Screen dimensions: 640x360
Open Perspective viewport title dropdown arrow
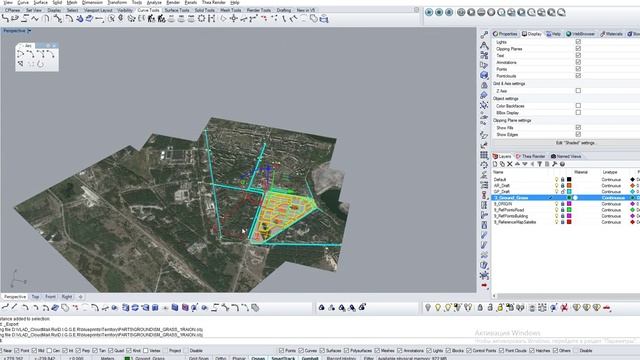29,31
